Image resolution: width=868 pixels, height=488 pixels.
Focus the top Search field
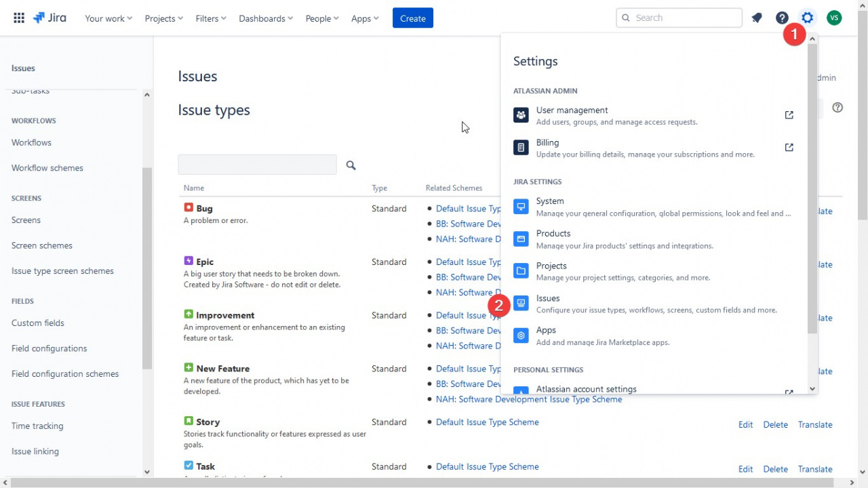[679, 18]
